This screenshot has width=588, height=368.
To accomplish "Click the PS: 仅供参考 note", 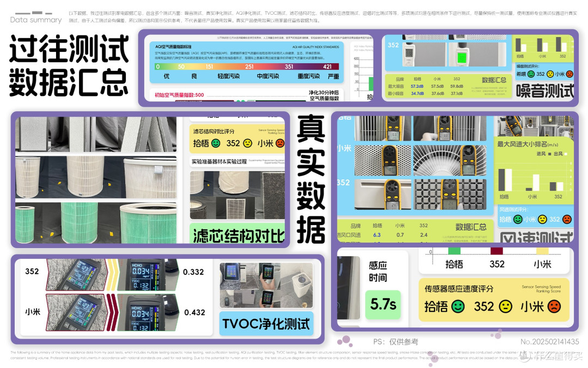I will tap(395, 342).
